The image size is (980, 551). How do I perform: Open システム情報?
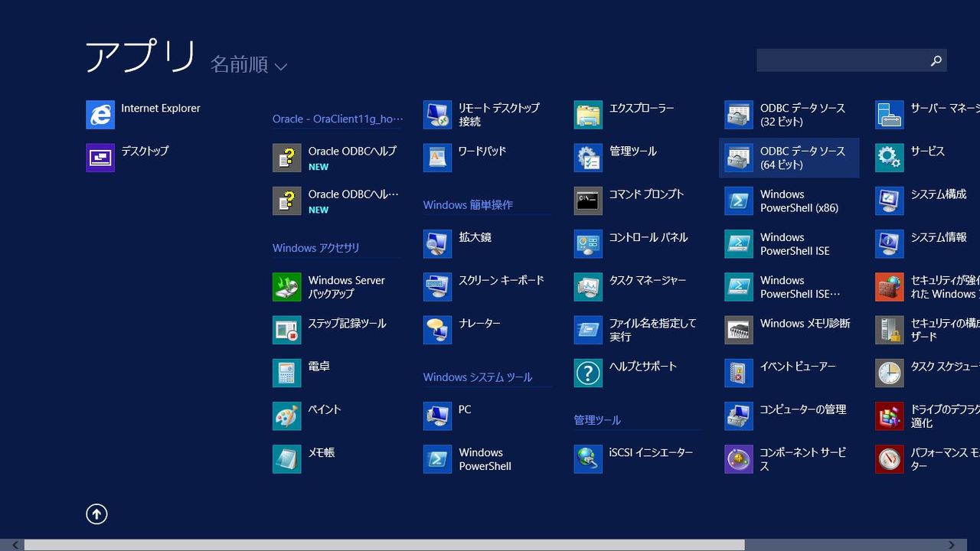(921, 244)
